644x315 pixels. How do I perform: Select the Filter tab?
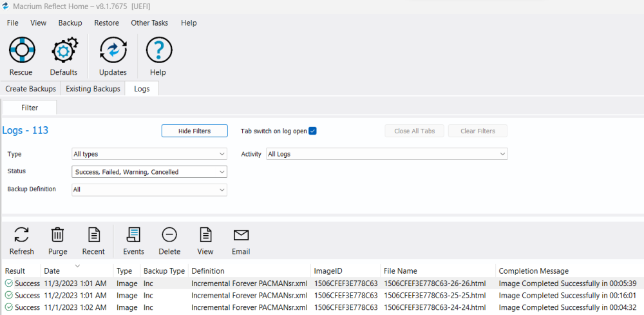[30, 108]
